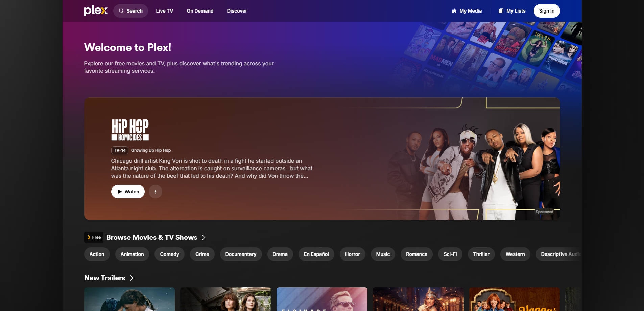Select the Sci-Fi genre
Viewport: 644px width, 311px height.
(x=450, y=254)
